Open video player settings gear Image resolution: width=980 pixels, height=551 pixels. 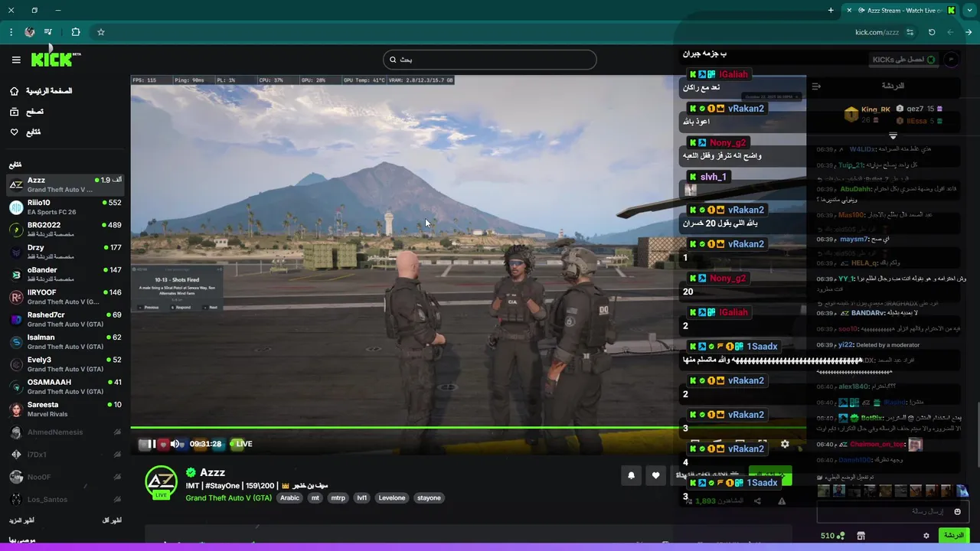click(x=785, y=444)
